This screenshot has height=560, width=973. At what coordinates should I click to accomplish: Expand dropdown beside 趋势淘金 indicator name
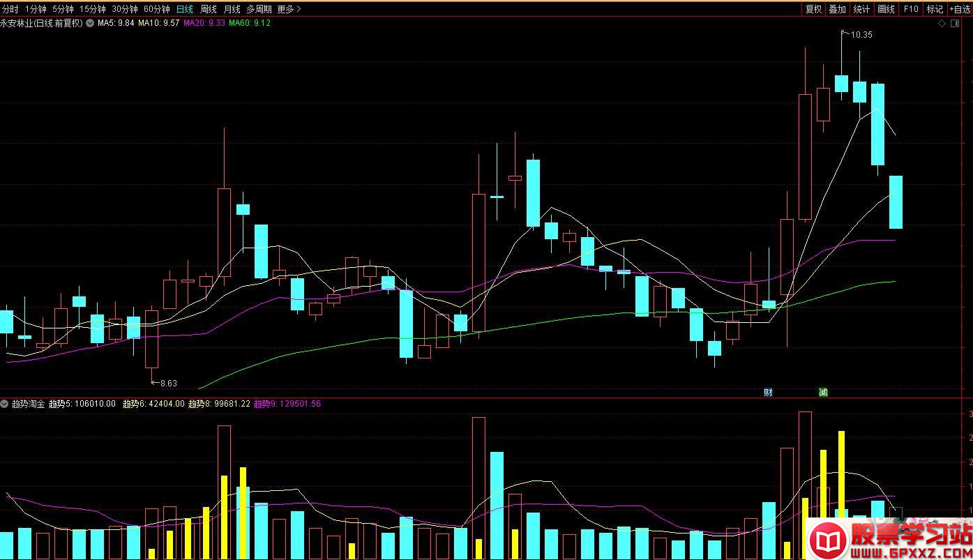(5, 404)
